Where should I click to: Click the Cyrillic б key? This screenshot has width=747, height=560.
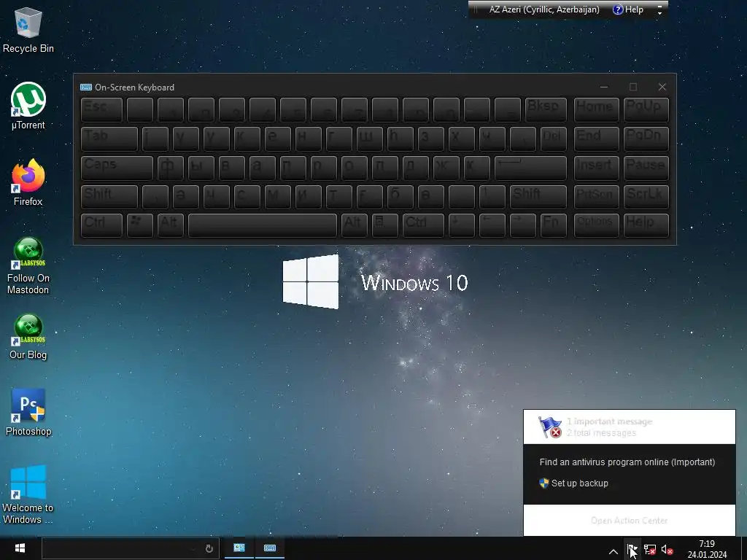pos(400,196)
